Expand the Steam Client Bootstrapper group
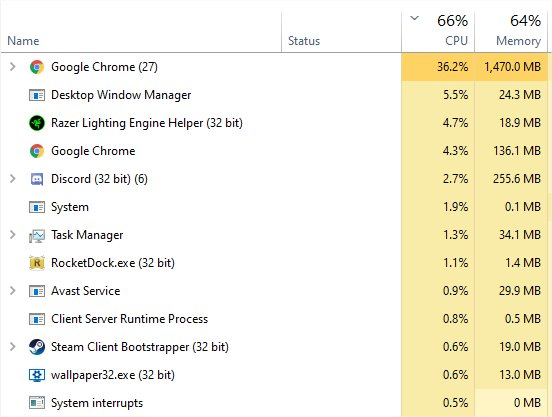The image size is (552, 417). pyautogui.click(x=13, y=347)
